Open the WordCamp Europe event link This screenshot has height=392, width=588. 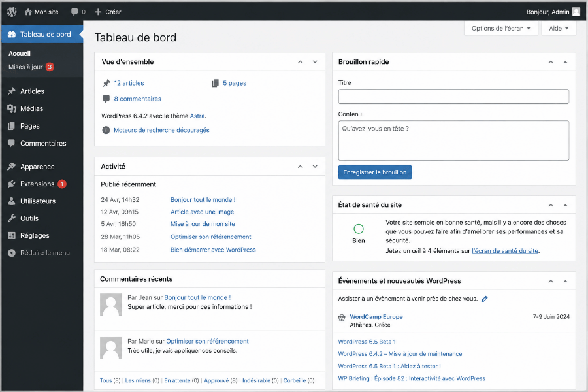376,317
